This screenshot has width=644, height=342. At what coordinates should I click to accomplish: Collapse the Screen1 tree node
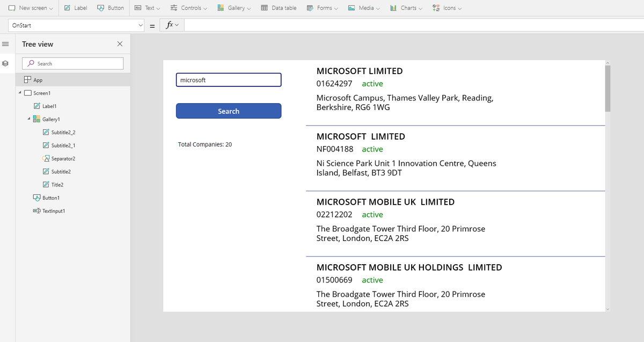[x=20, y=93]
